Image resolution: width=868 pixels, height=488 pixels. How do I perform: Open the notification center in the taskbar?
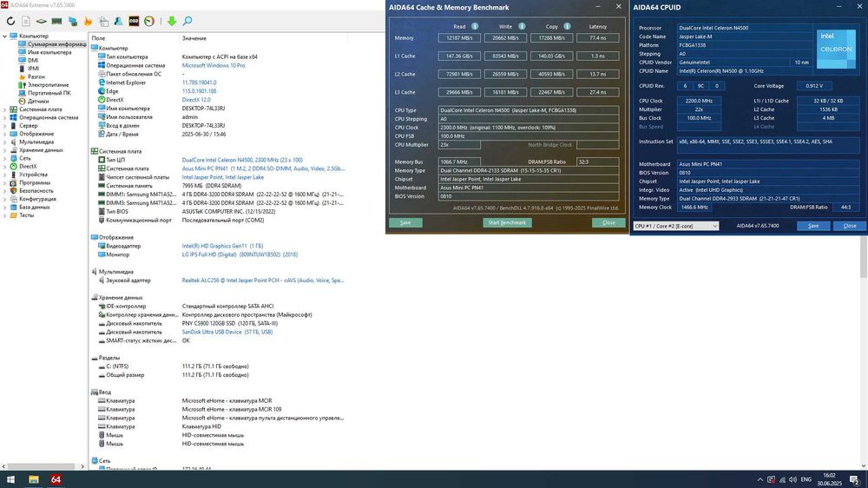coord(855,479)
